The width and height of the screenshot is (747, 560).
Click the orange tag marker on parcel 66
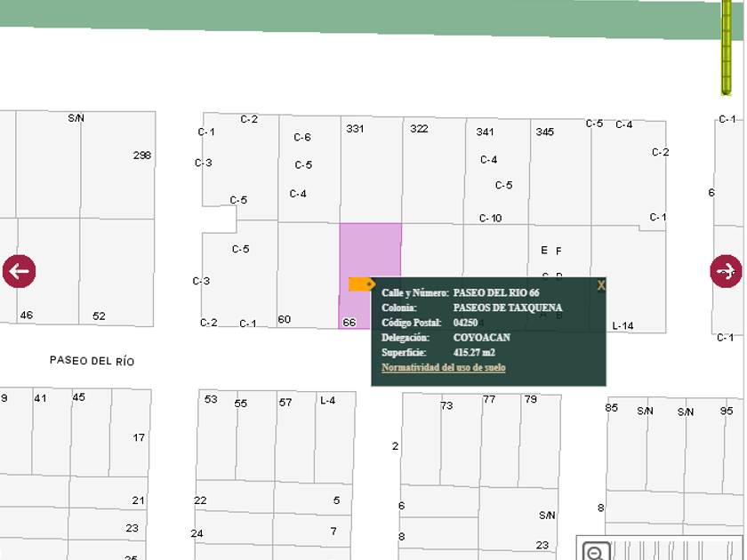click(x=362, y=284)
